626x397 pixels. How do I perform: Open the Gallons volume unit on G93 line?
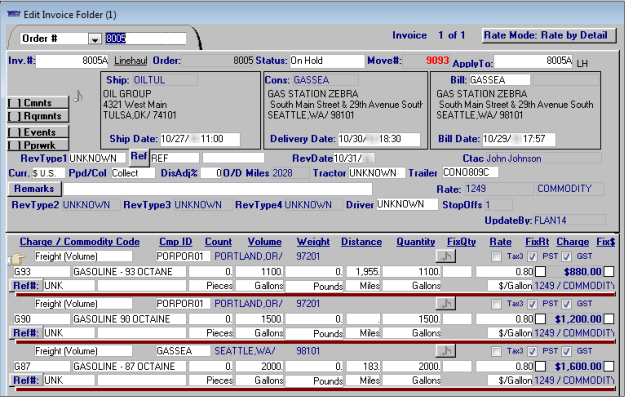click(260, 286)
